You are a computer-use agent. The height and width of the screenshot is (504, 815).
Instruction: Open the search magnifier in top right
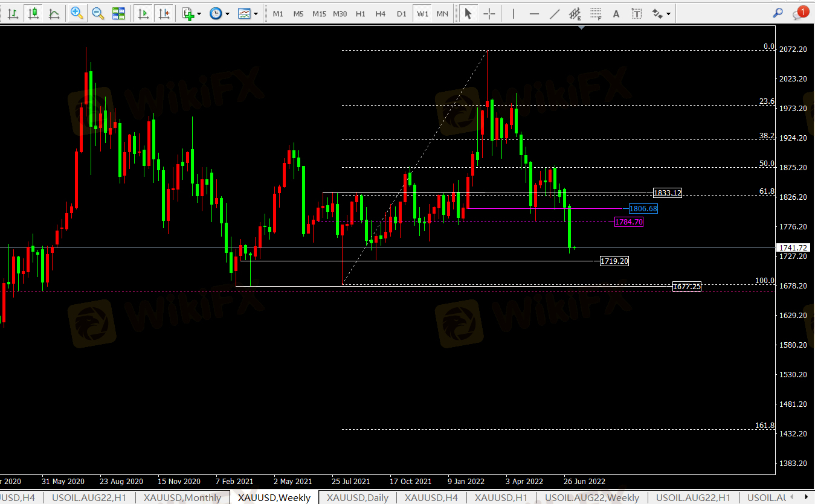pos(778,13)
